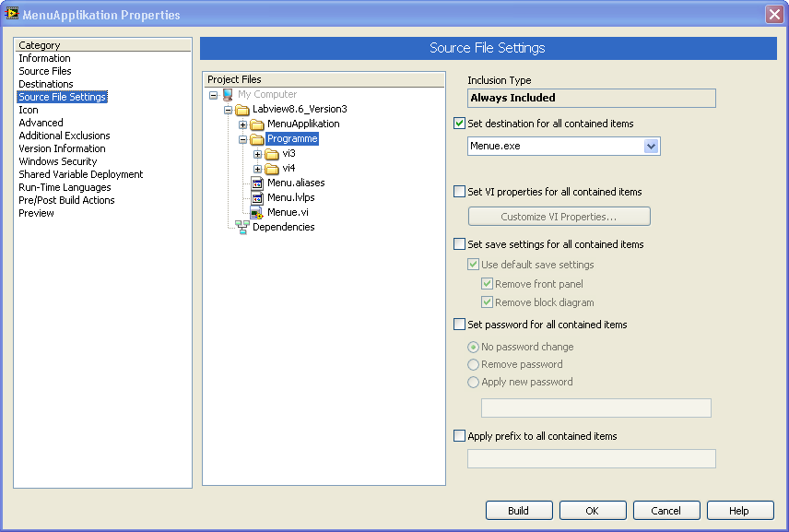
Task: Click the Labview8.6_Version3 project folder icon
Action: point(242,110)
